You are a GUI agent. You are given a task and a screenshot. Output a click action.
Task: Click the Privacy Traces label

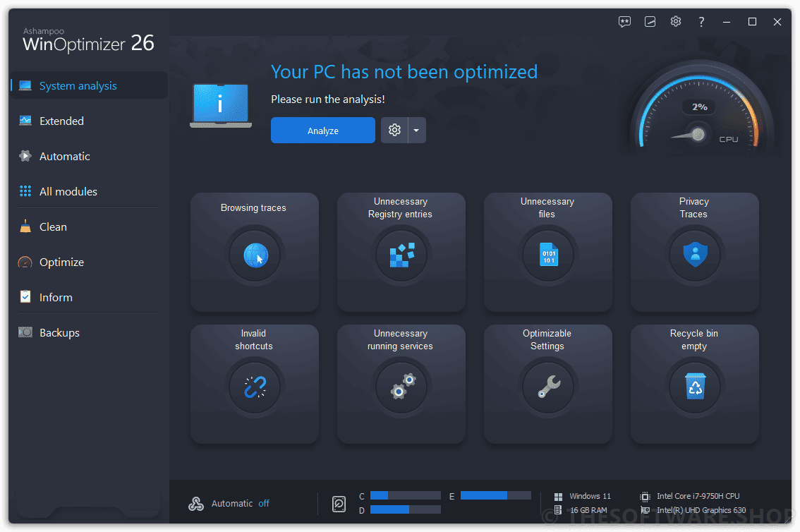pyautogui.click(x=694, y=207)
